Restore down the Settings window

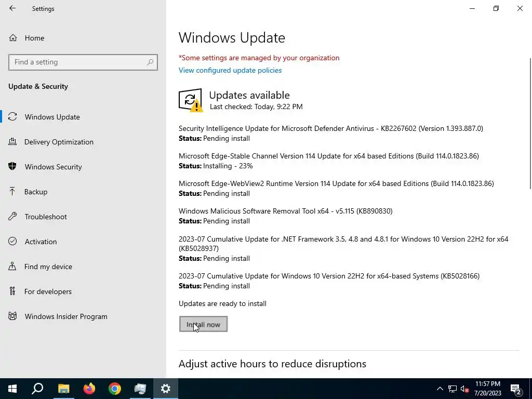coord(496,8)
